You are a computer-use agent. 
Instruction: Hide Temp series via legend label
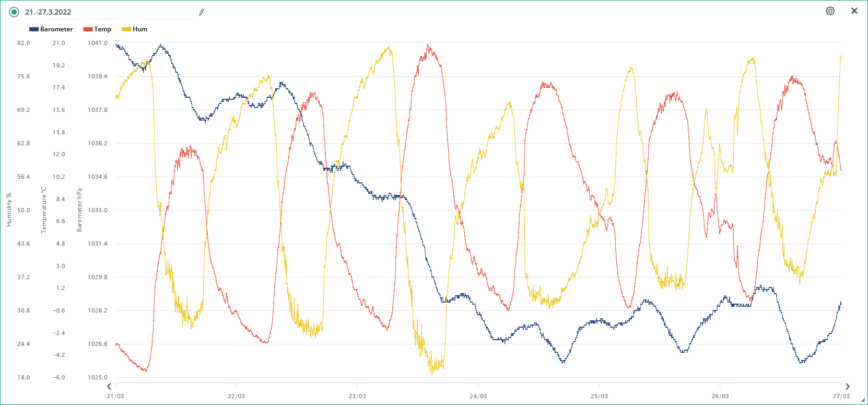(102, 29)
